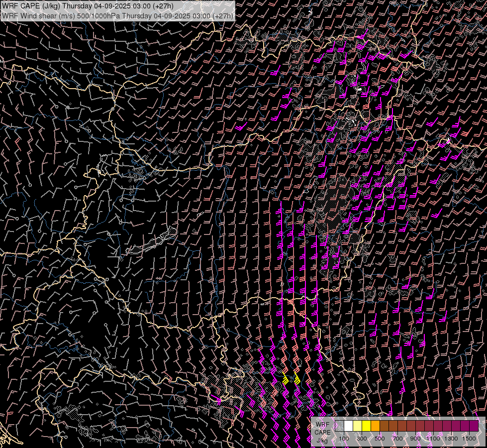Viewport: 487px width, 448px height.
Task: Select the orange CAPE legend swatch
Action: (375, 426)
